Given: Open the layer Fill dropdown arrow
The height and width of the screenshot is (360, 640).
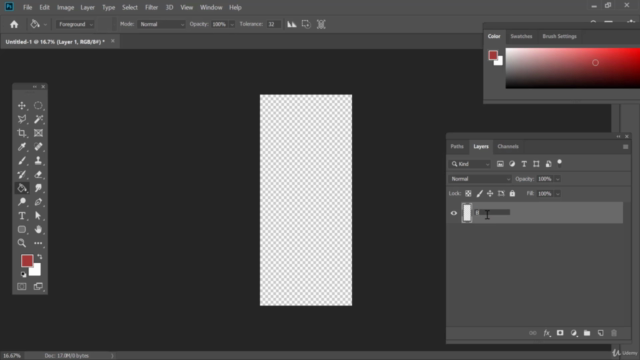Looking at the screenshot, I should click(558, 194).
